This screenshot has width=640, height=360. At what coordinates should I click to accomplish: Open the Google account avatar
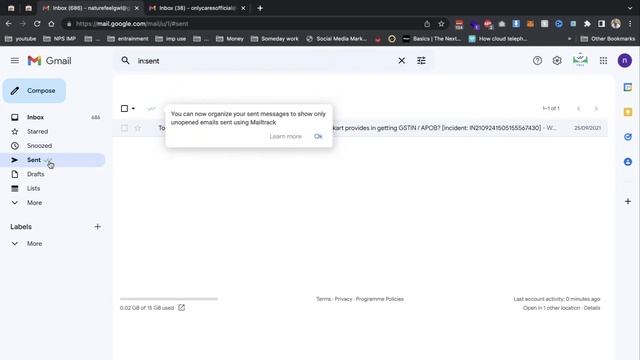click(x=624, y=61)
